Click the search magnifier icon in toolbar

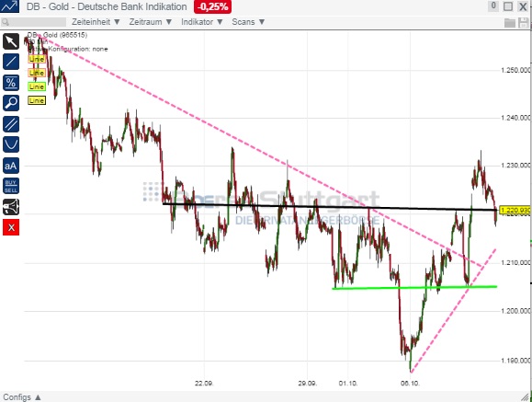coord(6,22)
